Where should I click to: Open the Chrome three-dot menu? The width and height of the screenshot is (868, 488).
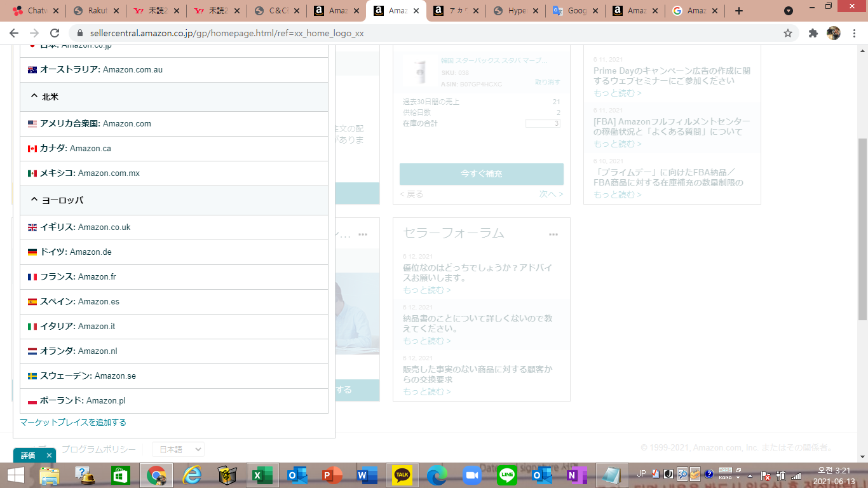(x=854, y=33)
